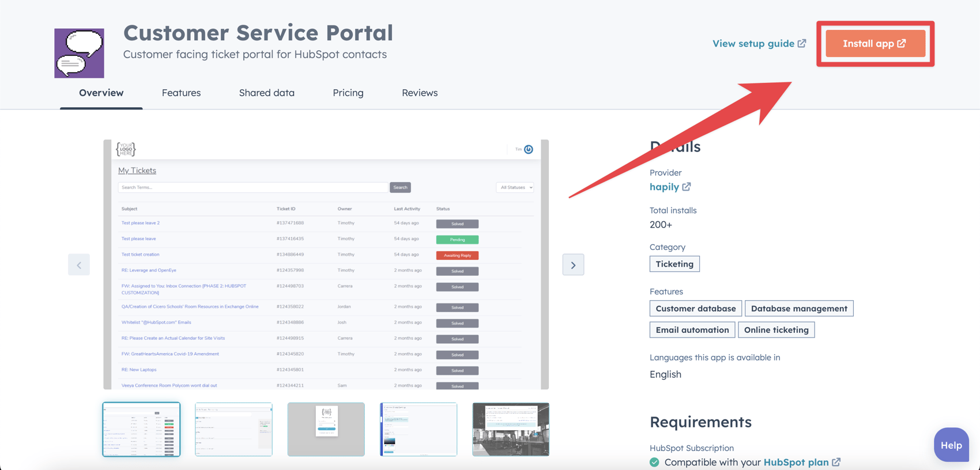Viewport: 980px width, 470px height.
Task: Click the English language text
Action: point(665,374)
